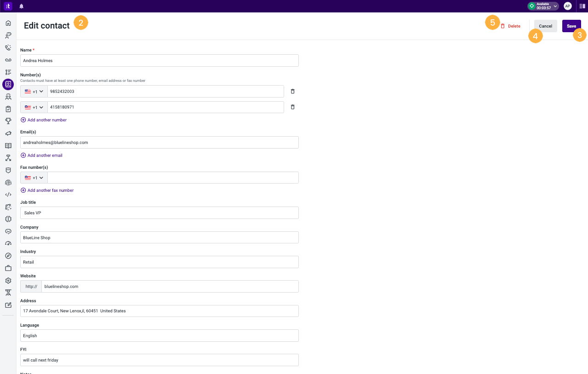Open the Available status dropdown
Screen dimensions: 588x374
pos(542,6)
